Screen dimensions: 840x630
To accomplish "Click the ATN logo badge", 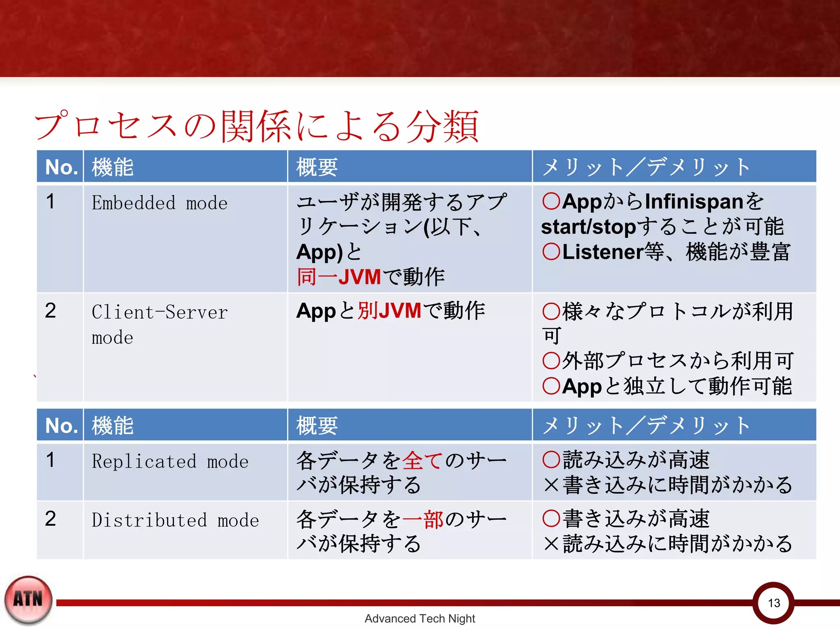I will (x=28, y=600).
